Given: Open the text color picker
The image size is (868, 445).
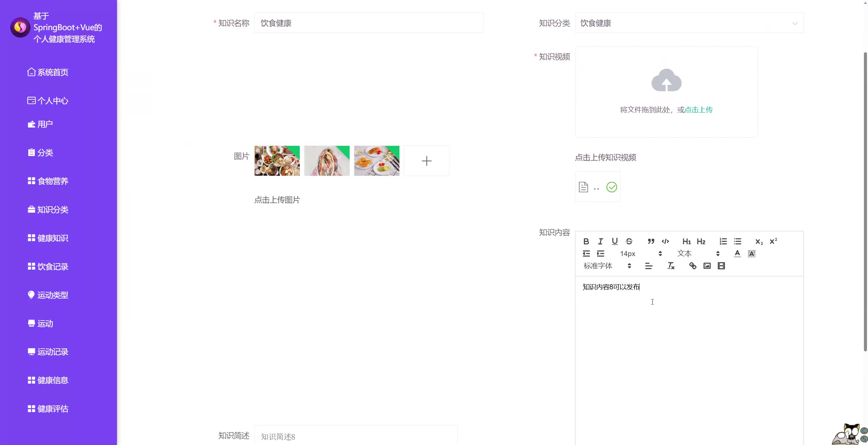Looking at the screenshot, I should 737,254.
